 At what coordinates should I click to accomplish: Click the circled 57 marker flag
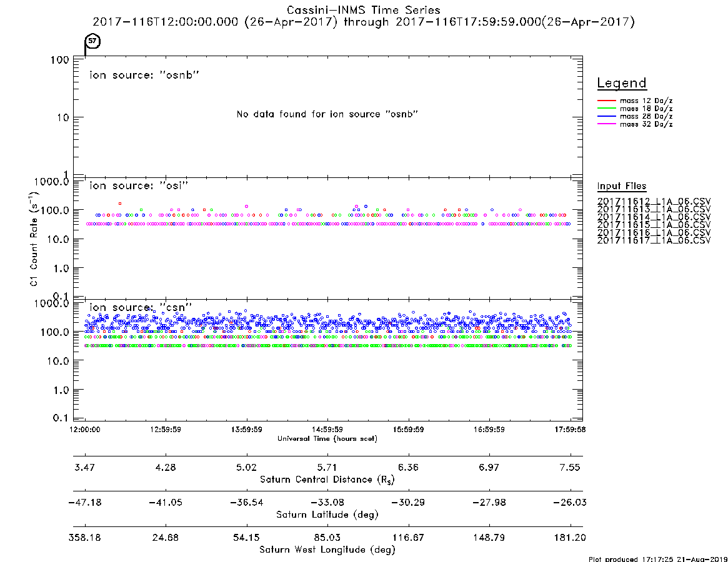coord(92,41)
